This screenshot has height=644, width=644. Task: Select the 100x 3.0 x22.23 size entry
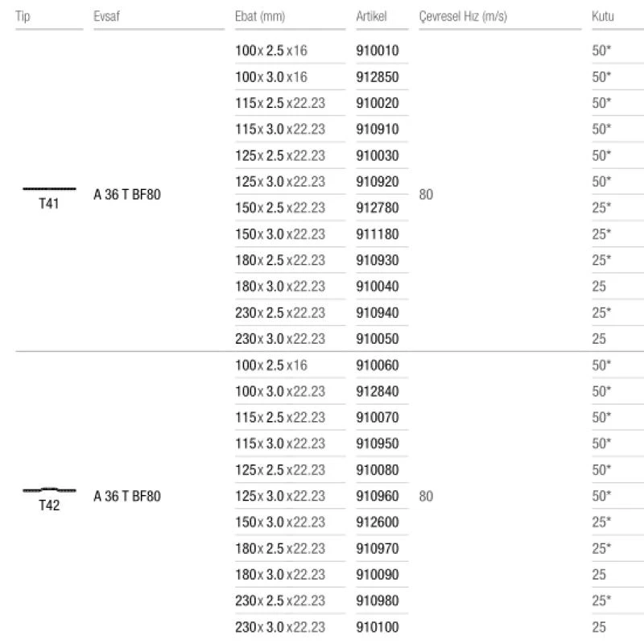280,391
